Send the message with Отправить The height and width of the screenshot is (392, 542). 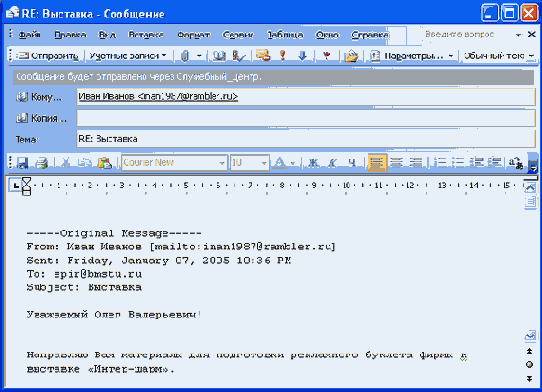[x=47, y=56]
